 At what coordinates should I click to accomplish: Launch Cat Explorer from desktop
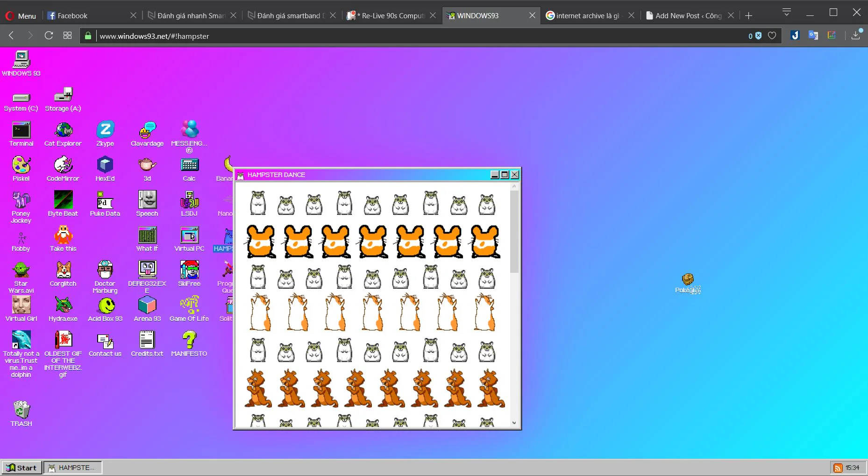(x=63, y=134)
